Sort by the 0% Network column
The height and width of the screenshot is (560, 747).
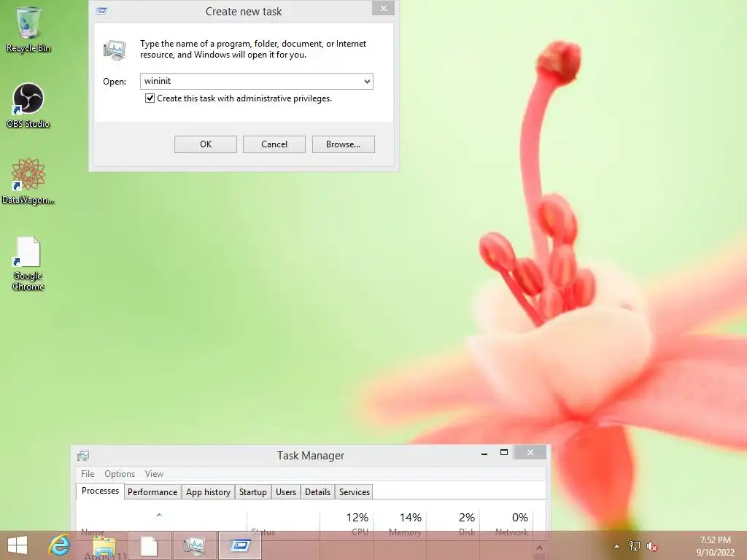point(506,524)
